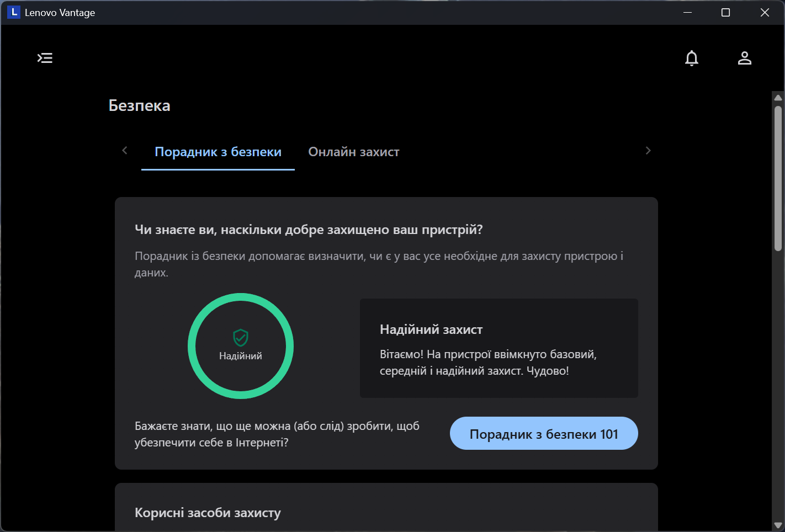785x532 pixels.
Task: Click the vertical scrollbar thumb
Action: pos(778,177)
